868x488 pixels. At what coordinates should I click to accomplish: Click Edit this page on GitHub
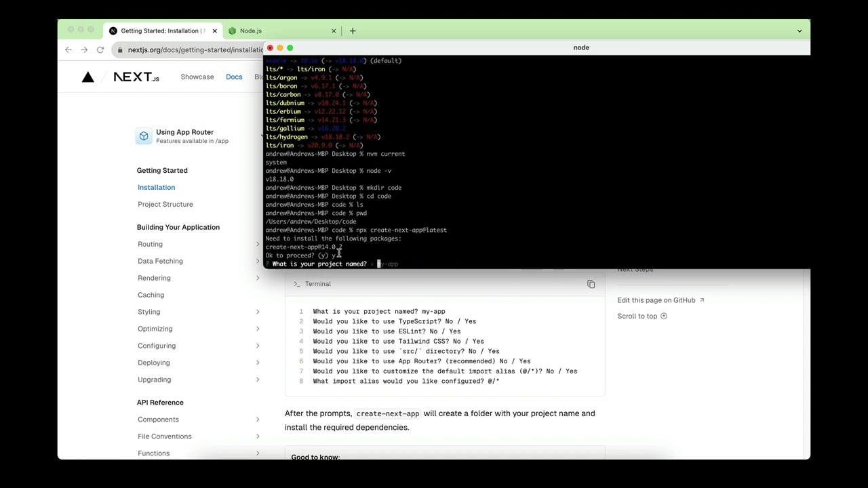pos(660,300)
